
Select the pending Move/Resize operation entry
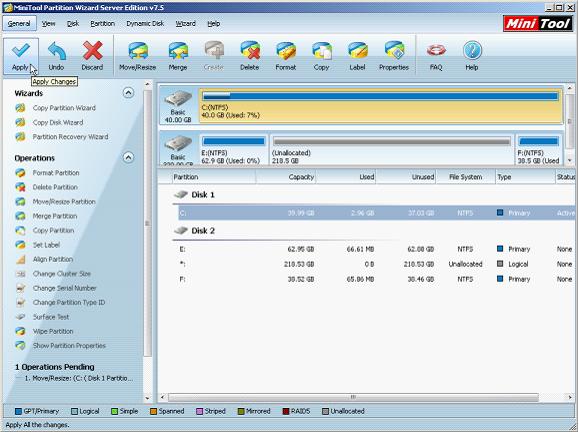point(78,378)
